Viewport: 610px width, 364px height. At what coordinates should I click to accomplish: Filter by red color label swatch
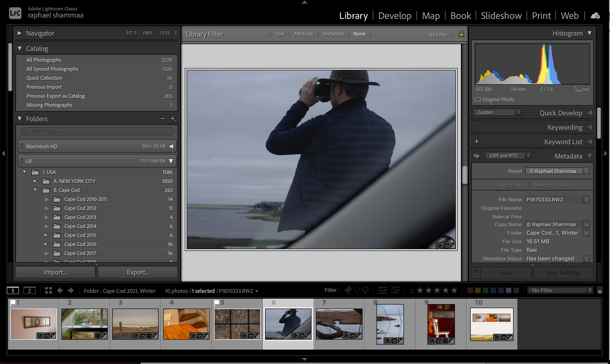pos(470,290)
